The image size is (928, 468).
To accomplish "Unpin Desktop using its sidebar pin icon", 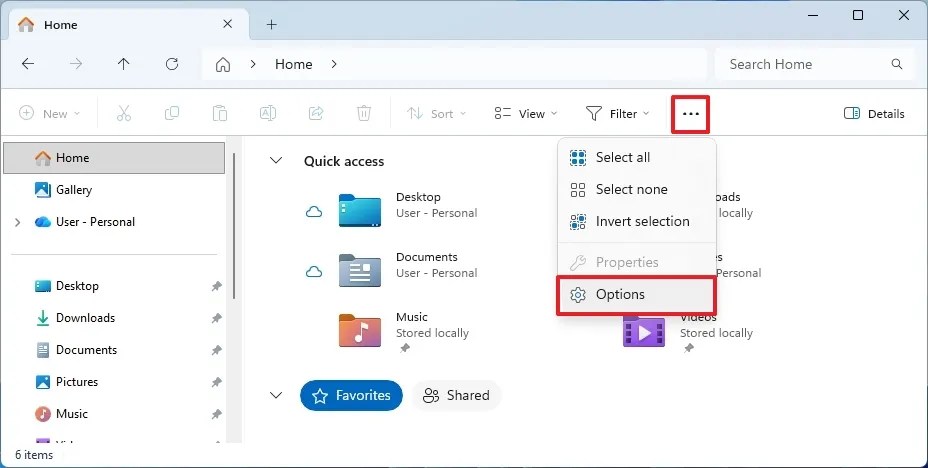I will [217, 286].
